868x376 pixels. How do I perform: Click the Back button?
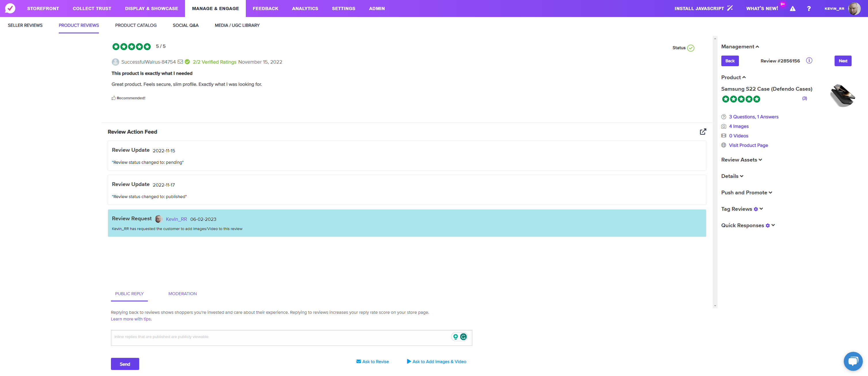pyautogui.click(x=730, y=61)
